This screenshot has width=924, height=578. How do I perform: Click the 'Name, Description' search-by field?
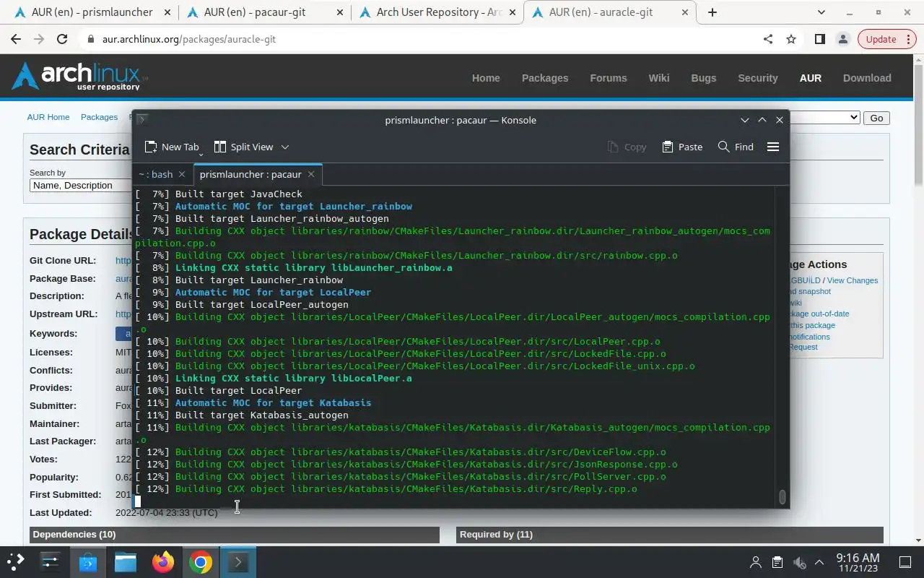(80, 186)
